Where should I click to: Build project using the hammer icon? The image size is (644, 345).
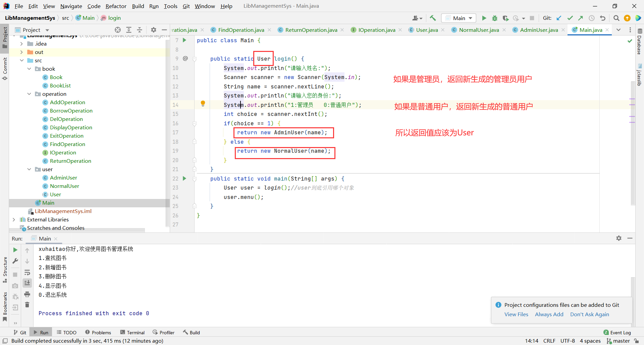pos(433,18)
